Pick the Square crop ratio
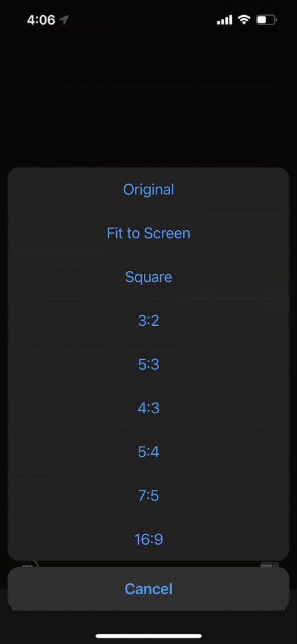Viewport: 297px width, 644px height. coord(148,277)
